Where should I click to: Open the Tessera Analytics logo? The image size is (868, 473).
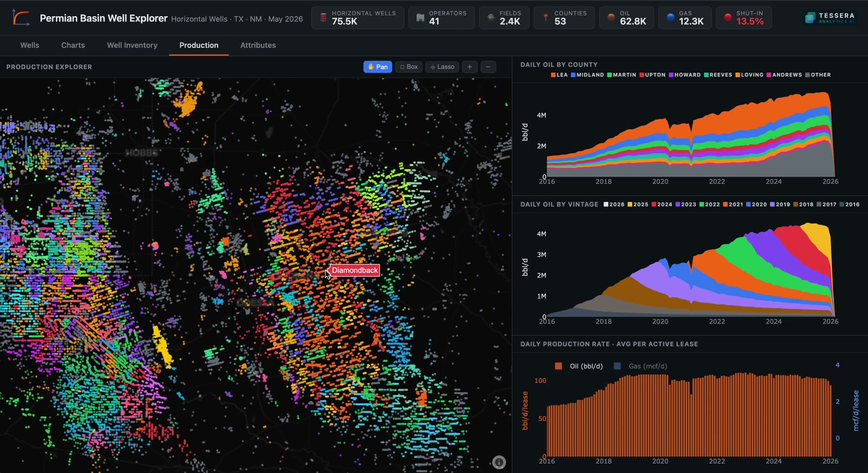tap(829, 18)
